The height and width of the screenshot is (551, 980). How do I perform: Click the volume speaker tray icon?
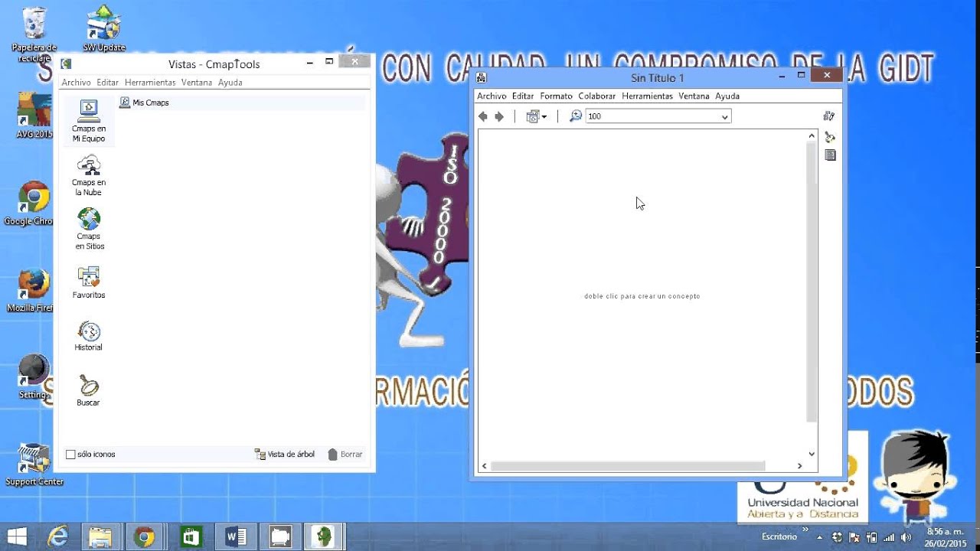[x=906, y=537]
